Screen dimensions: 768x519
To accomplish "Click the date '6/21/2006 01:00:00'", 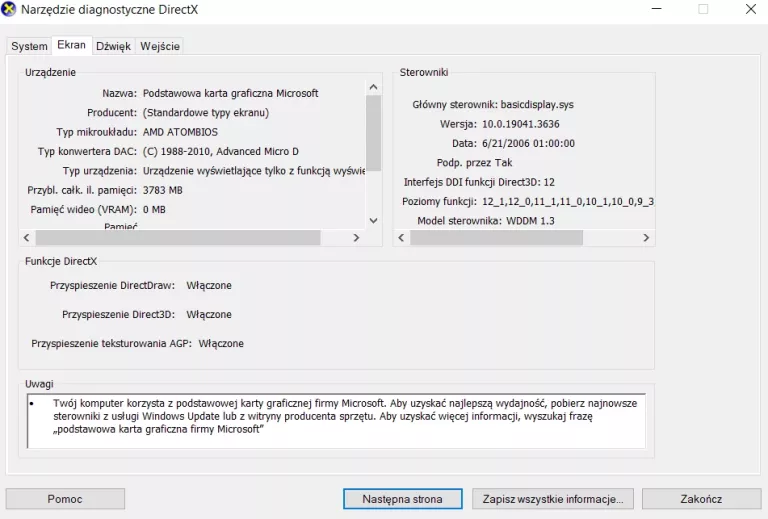I will (528, 143).
